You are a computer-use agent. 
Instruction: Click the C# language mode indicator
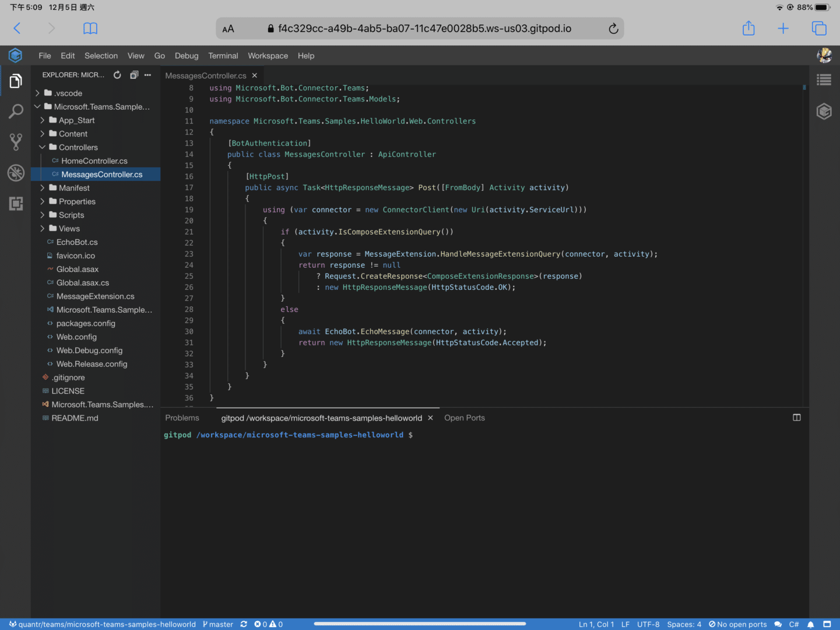[793, 624]
